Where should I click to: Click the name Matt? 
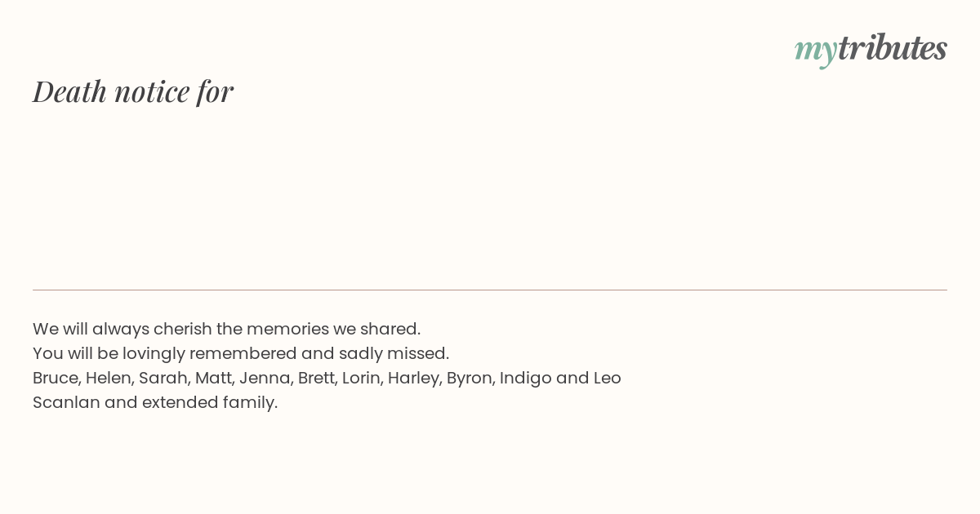pos(212,378)
